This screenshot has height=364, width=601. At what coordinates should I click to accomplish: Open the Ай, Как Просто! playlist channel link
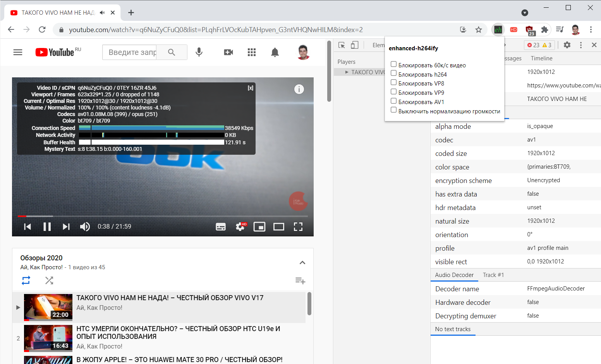(41, 267)
